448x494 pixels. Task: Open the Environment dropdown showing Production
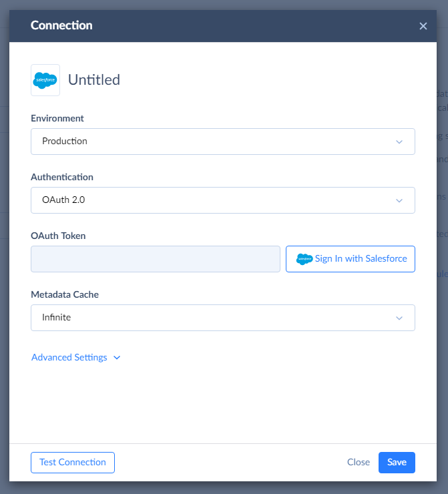click(223, 142)
